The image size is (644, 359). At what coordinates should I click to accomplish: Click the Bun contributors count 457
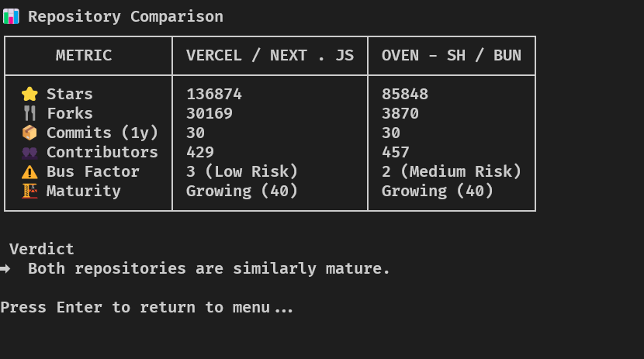[x=396, y=152]
